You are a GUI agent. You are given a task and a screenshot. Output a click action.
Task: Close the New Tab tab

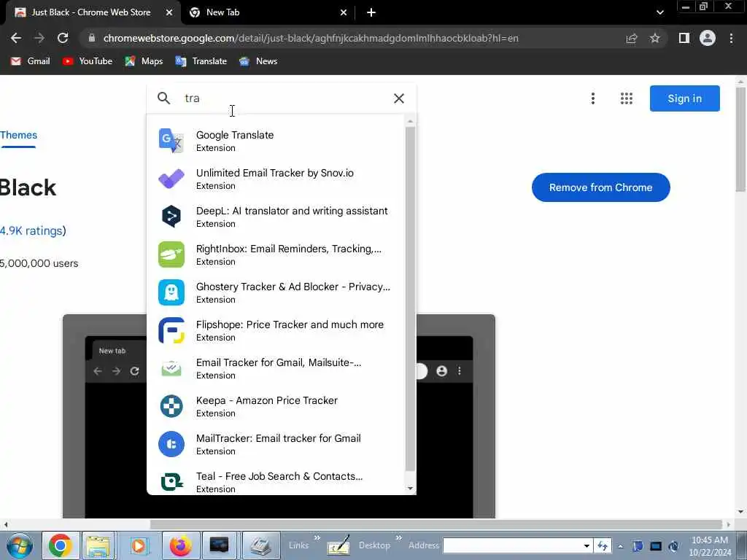point(344,12)
